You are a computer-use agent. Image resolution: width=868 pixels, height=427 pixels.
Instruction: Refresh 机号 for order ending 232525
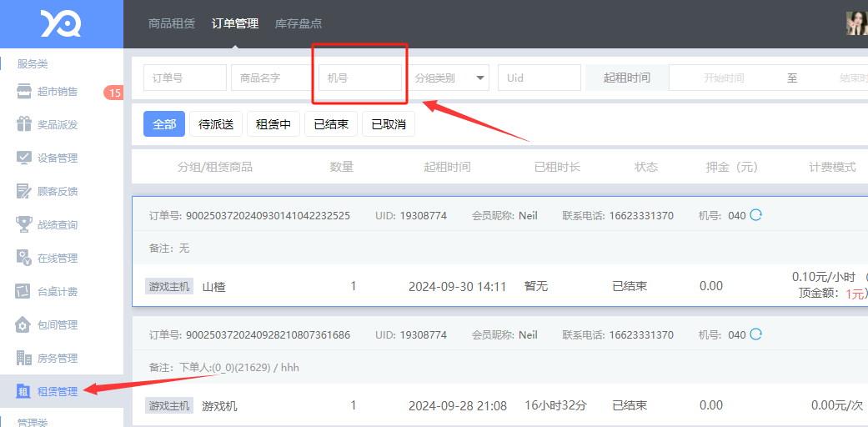pyautogui.click(x=755, y=215)
